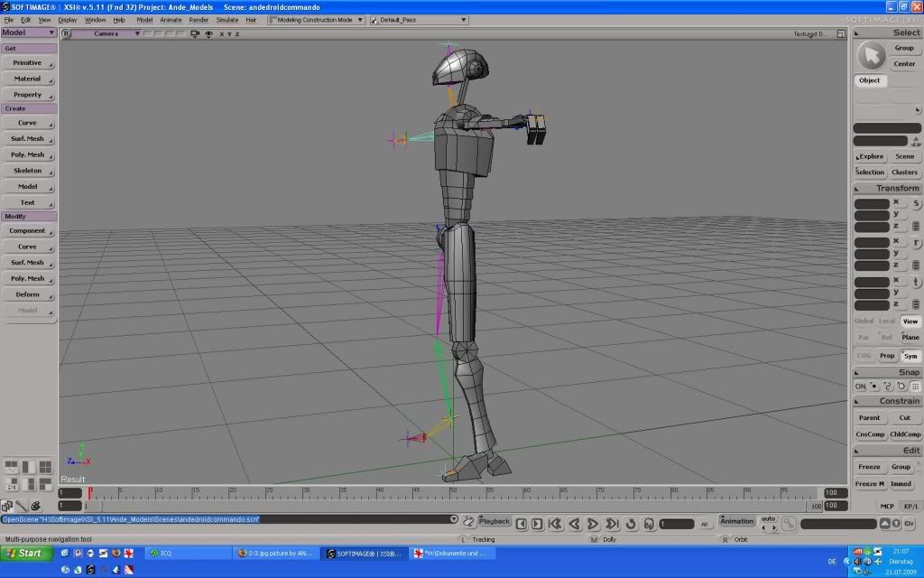The image size is (924, 578).
Task: Click the camera icon in viewport header
Action: (x=195, y=33)
